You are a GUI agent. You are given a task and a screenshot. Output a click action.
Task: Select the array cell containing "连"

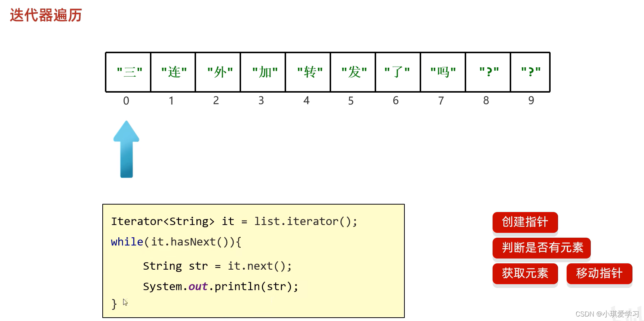click(173, 72)
